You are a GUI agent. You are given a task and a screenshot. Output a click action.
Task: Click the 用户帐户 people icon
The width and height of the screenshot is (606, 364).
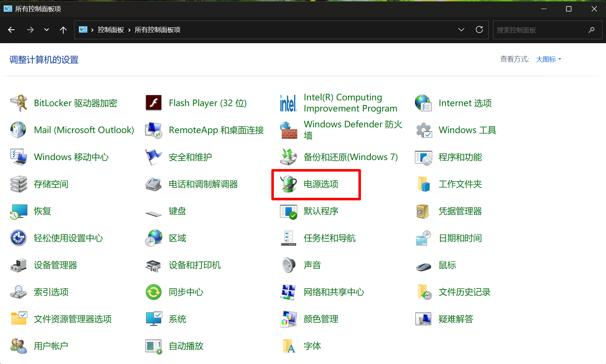(19, 346)
